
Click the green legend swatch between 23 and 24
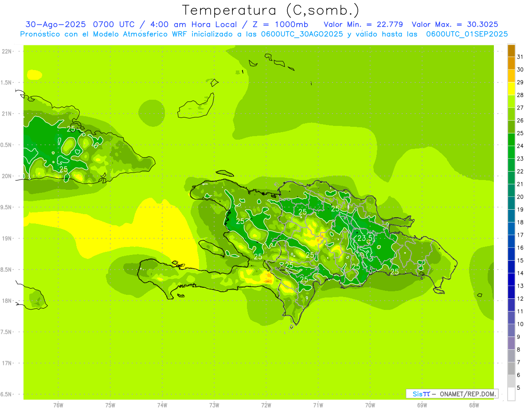[x=511, y=152]
